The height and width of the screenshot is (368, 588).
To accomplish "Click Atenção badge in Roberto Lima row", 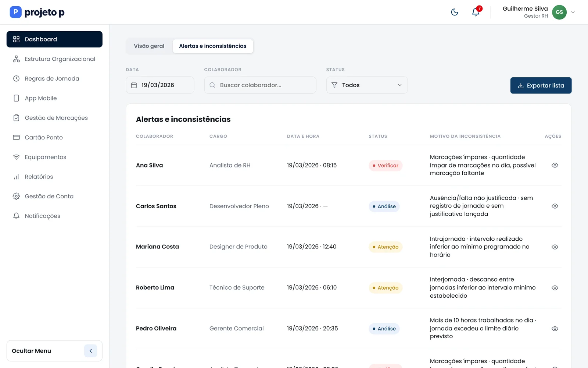I will tap(386, 288).
